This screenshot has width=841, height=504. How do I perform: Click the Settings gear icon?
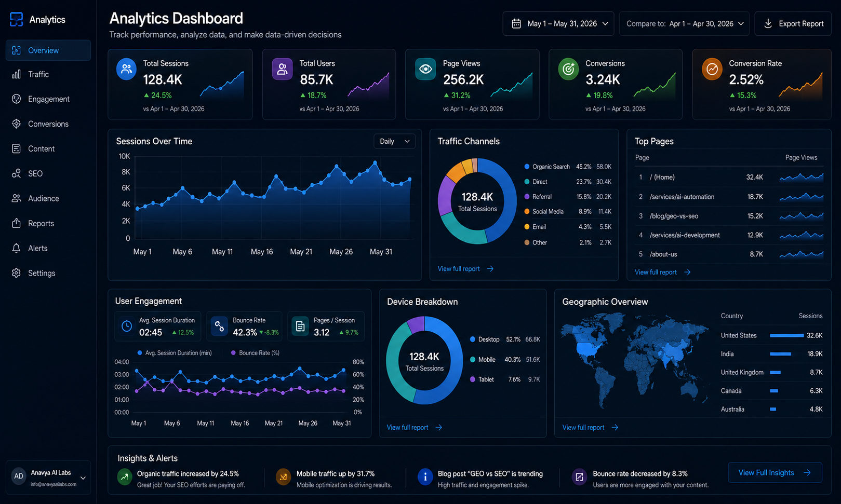tap(17, 273)
